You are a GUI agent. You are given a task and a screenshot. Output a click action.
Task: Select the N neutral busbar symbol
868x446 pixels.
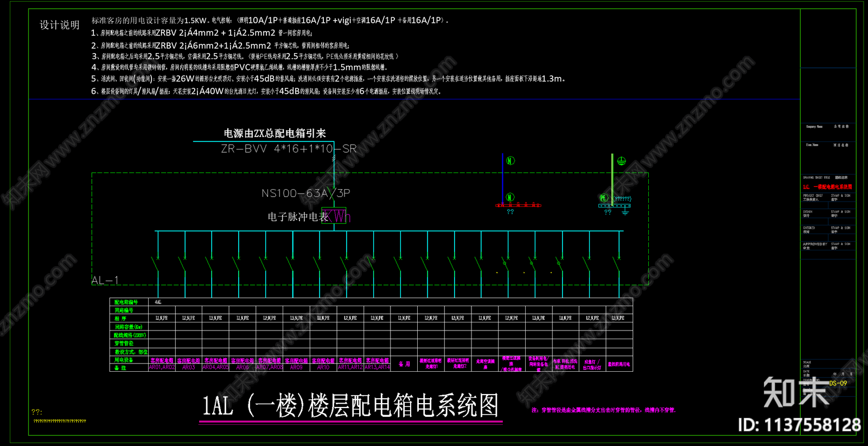click(518, 205)
